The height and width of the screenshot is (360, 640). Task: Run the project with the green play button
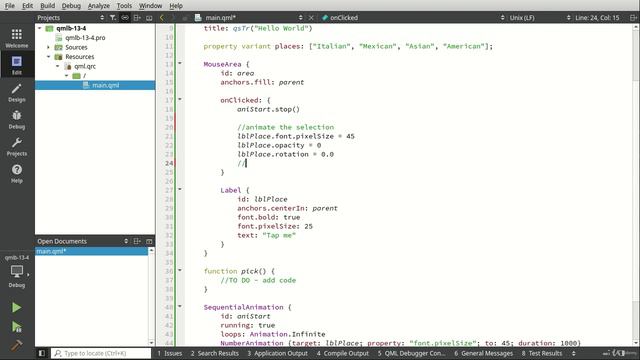16,307
